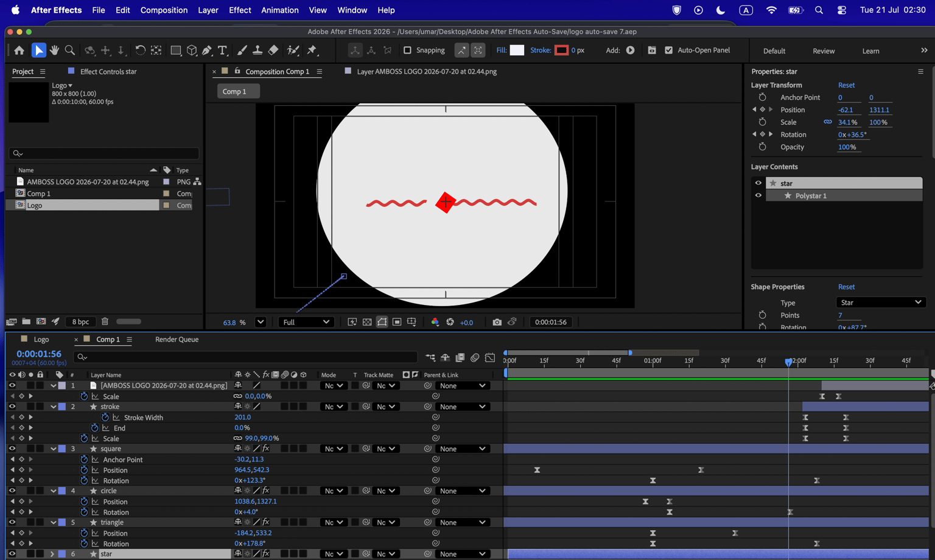
Task: Go to the Home screen icon
Action: click(19, 51)
